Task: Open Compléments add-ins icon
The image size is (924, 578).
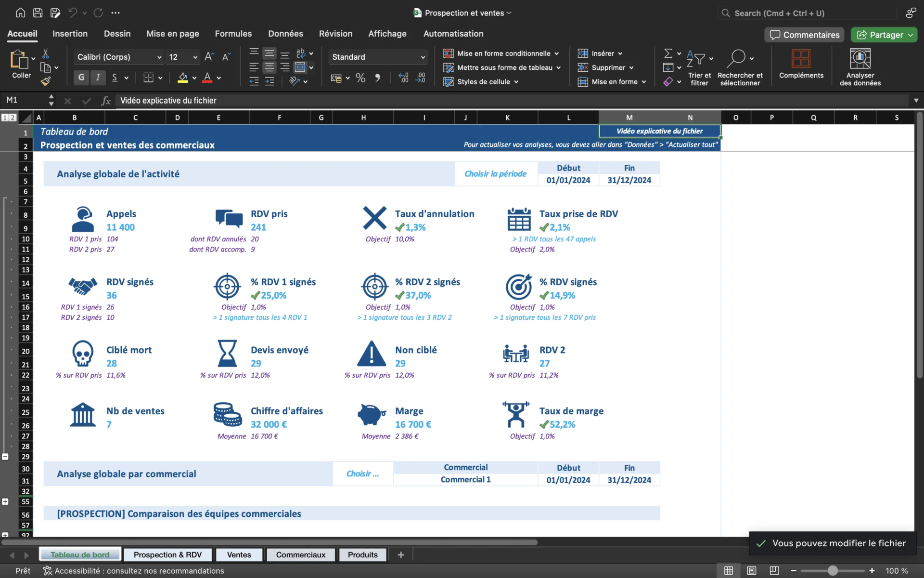Action: (801, 59)
